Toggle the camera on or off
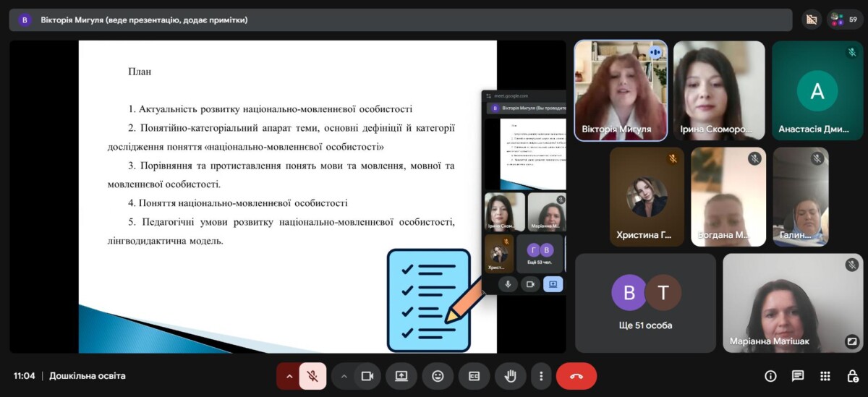Image resolution: width=868 pixels, height=397 pixels. coord(367,376)
